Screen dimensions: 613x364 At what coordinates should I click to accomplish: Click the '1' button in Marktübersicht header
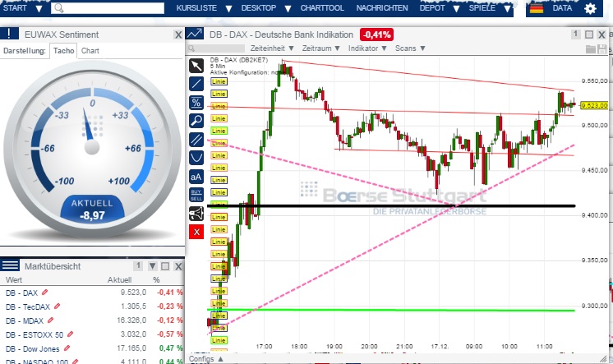pos(137,266)
